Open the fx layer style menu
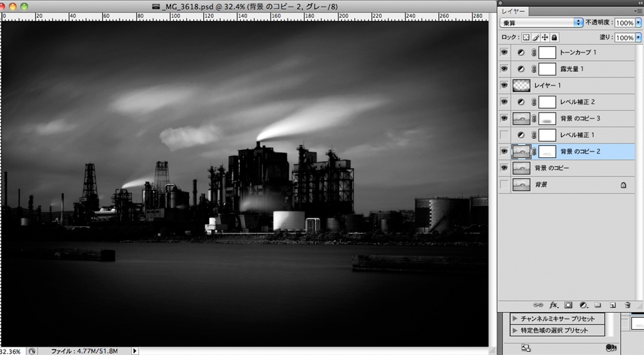This screenshot has width=644, height=355. point(554,305)
